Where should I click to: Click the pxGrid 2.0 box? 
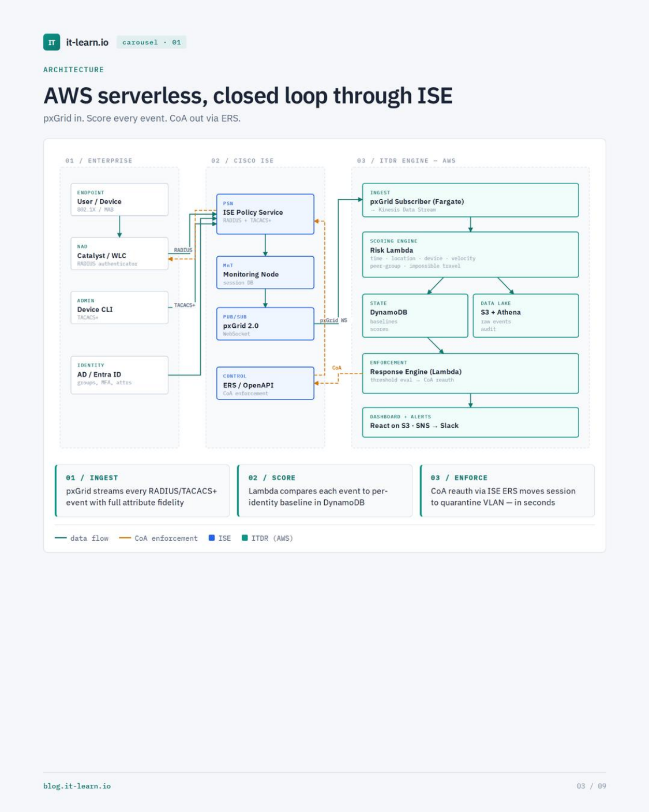pos(265,324)
